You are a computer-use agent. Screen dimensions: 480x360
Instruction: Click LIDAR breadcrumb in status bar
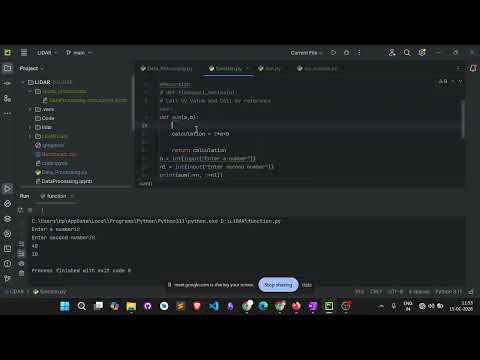tap(16, 292)
